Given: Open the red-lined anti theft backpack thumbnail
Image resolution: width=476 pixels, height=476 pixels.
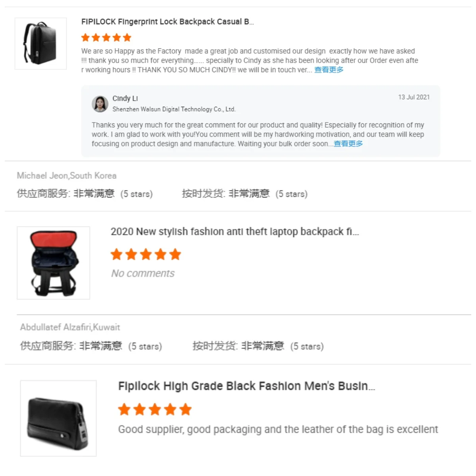Looking at the screenshot, I should (x=54, y=263).
